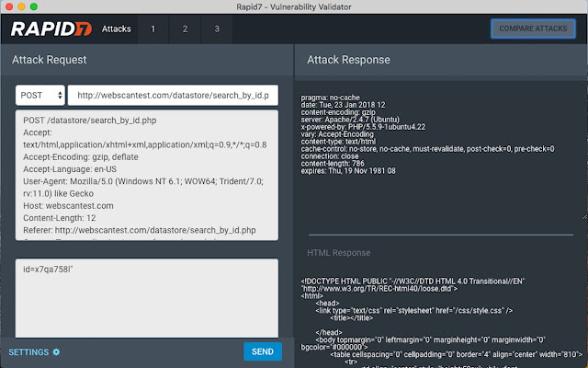This screenshot has height=368, width=588.
Task: Click the SEND button
Action: pyautogui.click(x=263, y=351)
